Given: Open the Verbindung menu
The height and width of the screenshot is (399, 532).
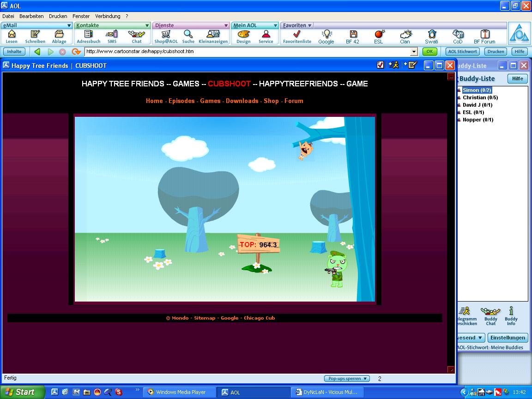Looking at the screenshot, I should 108,16.
